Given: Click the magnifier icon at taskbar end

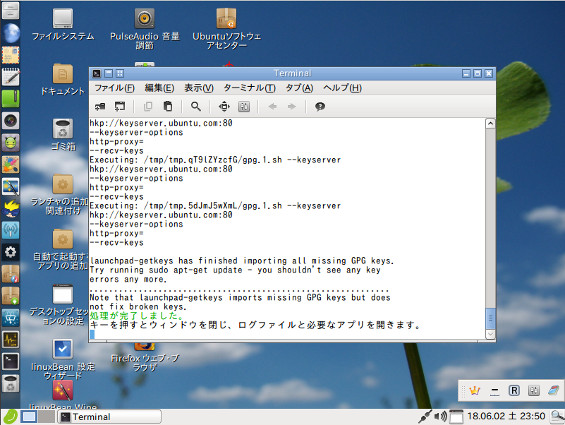Looking at the screenshot, I should click(x=557, y=416).
